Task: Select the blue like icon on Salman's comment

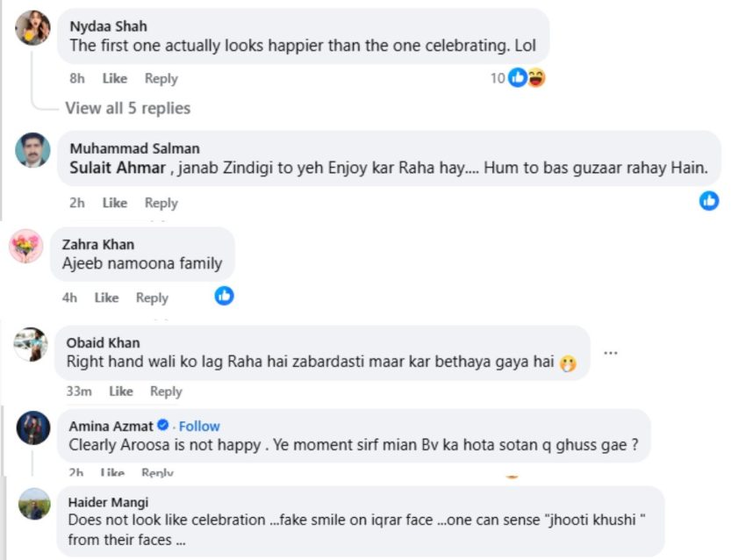Action: 709,202
